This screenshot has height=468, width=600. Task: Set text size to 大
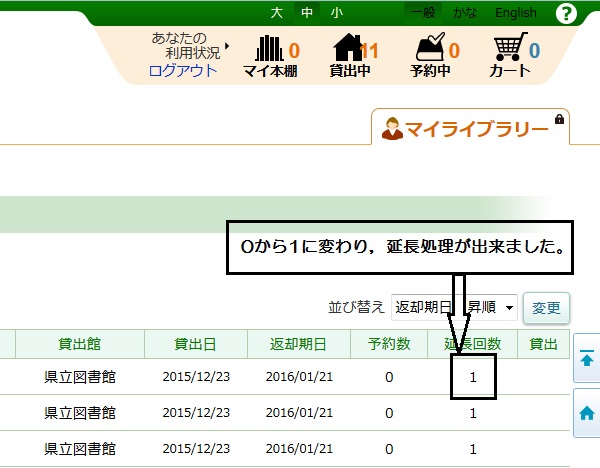(277, 13)
